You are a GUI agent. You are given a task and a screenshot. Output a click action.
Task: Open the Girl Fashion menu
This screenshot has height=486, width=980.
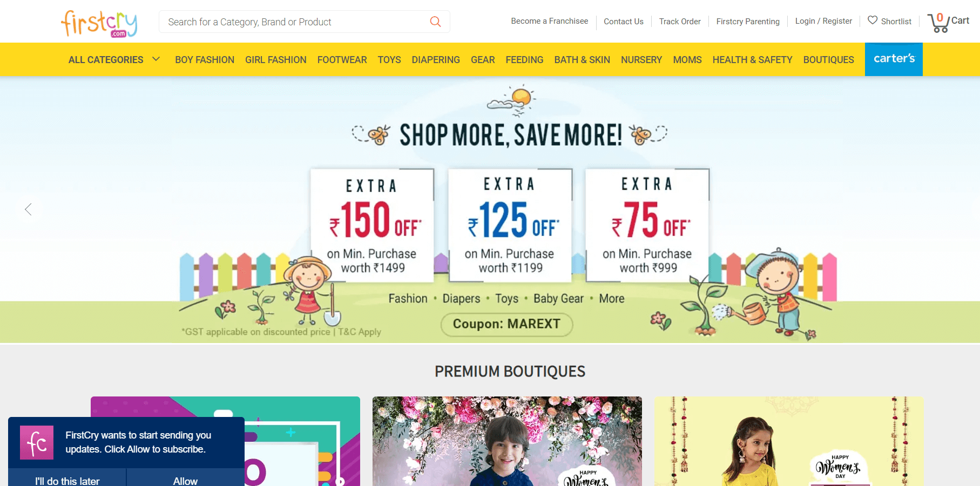[276, 60]
